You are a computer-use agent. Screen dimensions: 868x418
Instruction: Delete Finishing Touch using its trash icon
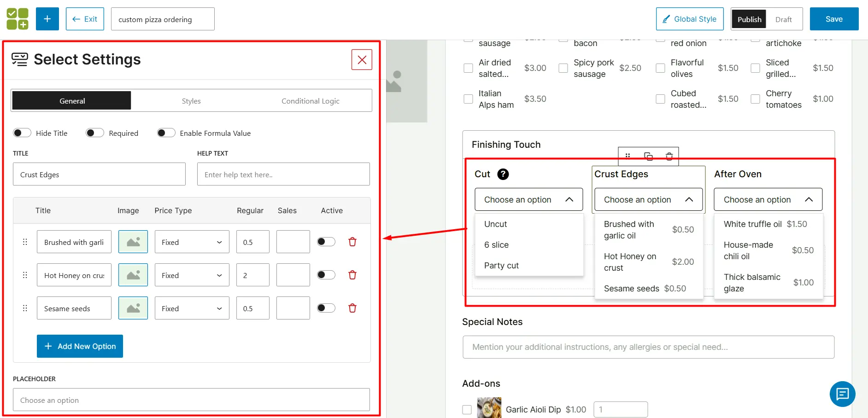tap(669, 156)
